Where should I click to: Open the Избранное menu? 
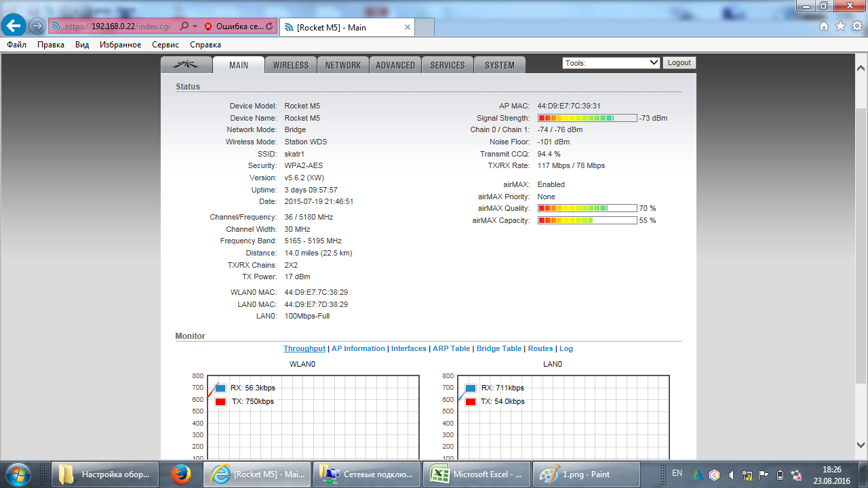(x=120, y=45)
